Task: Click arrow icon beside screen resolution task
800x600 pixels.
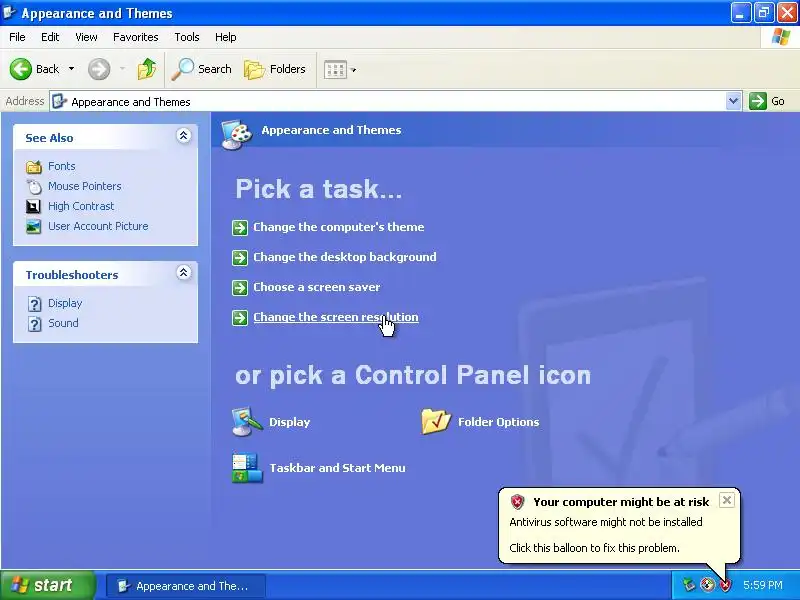Action: pos(240,318)
